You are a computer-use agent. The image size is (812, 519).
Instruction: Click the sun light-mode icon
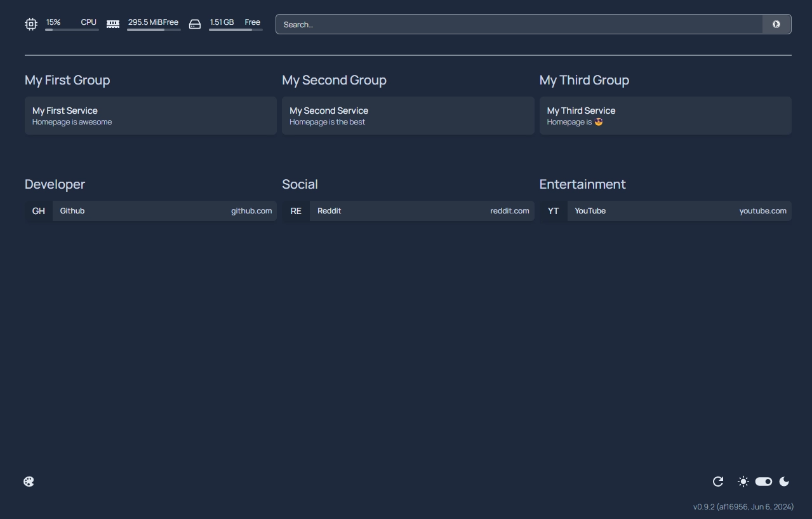pyautogui.click(x=743, y=482)
